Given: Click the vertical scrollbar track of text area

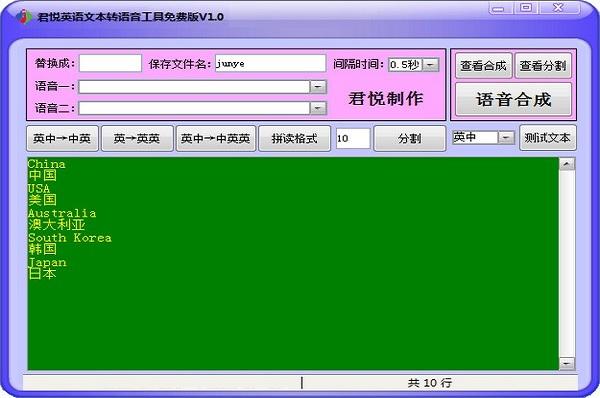Looking at the screenshot, I should 567,264.
